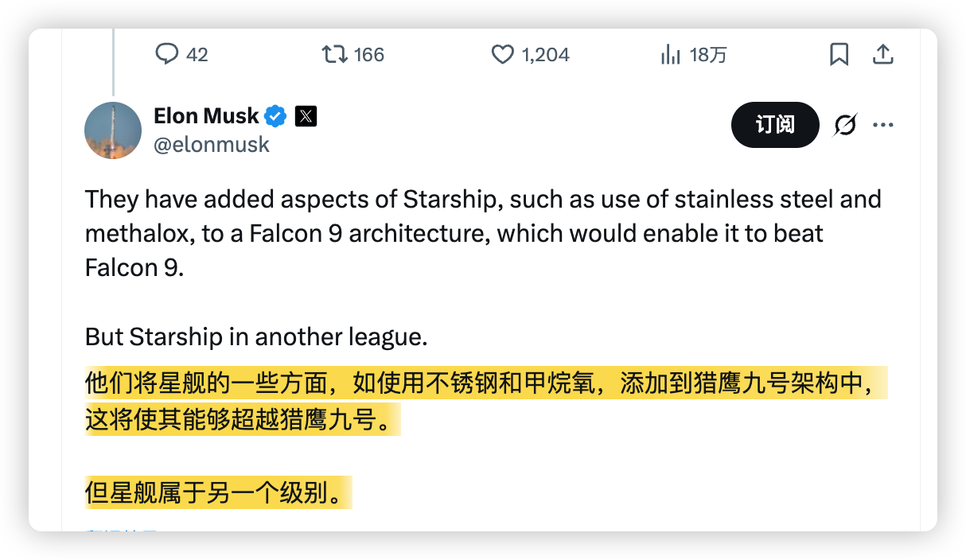
Task: Click the English tweet text about Starship
Action: [482, 232]
